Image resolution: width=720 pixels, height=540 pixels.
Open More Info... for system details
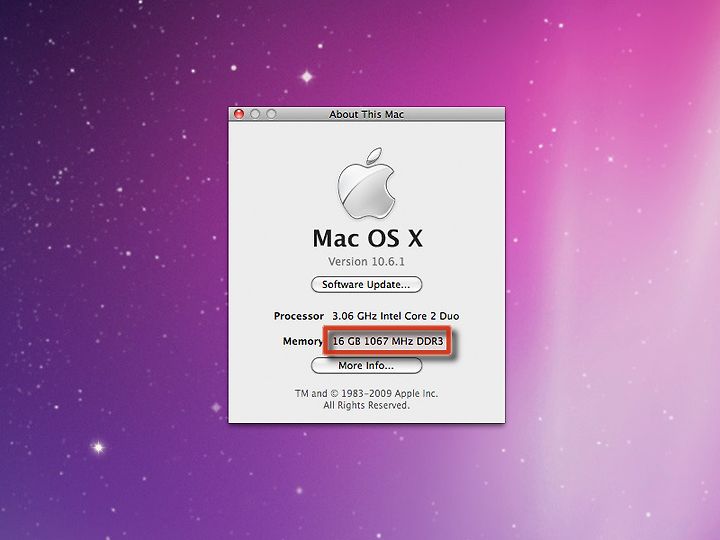click(x=366, y=366)
